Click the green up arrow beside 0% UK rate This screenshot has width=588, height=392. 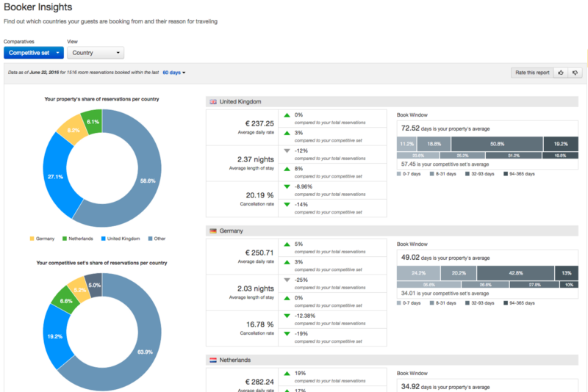point(287,115)
